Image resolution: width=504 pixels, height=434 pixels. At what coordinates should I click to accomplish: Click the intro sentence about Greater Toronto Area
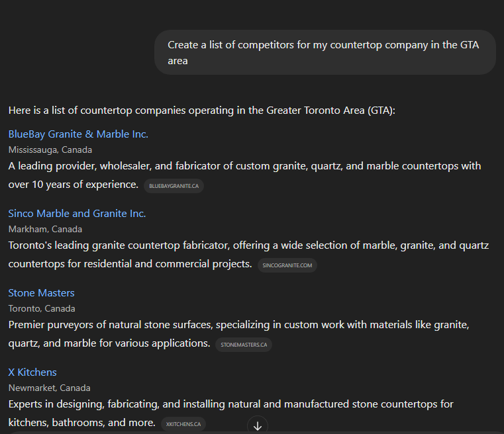point(201,110)
